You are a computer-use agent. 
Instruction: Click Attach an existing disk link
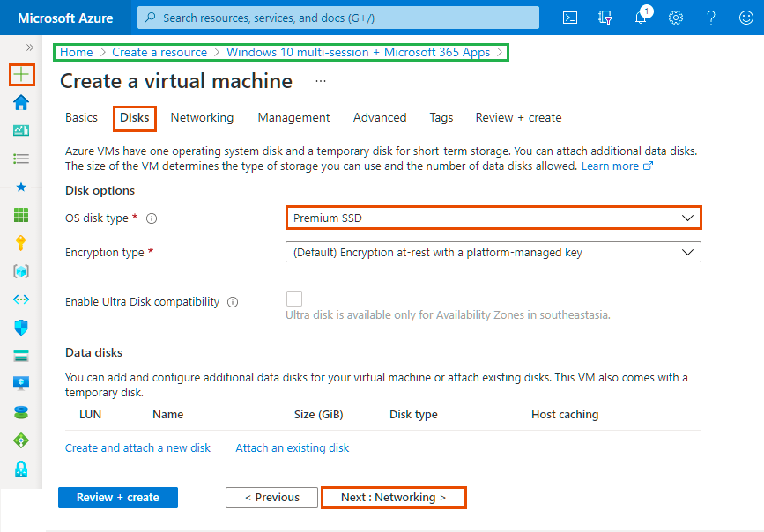[x=293, y=447]
